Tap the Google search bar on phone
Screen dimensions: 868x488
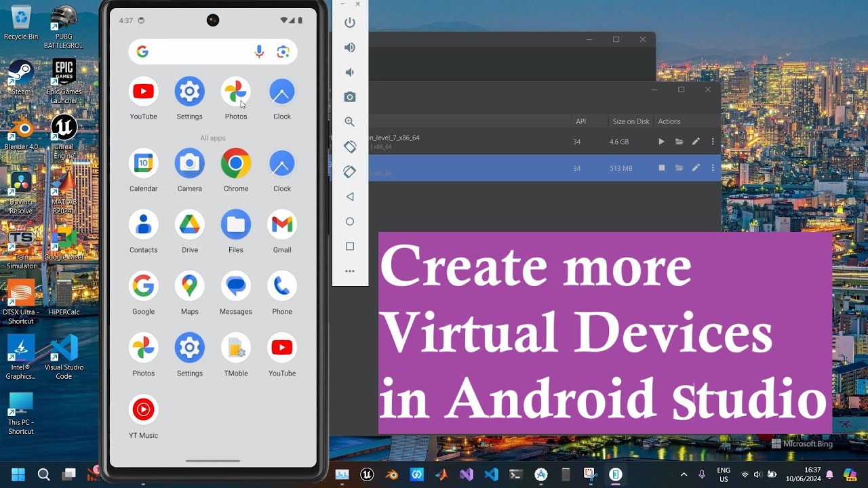[x=213, y=52]
